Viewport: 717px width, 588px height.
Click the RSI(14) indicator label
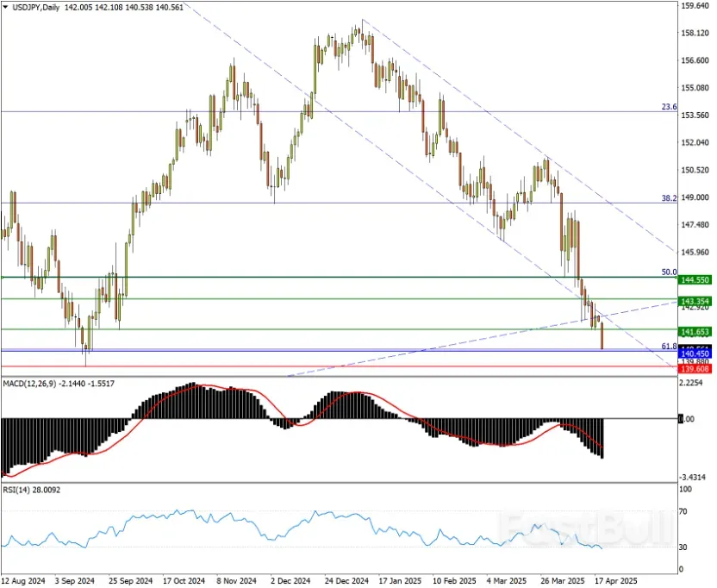point(19,489)
